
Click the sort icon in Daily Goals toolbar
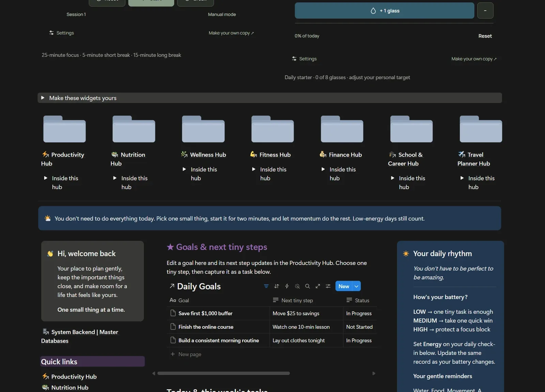[x=277, y=286]
